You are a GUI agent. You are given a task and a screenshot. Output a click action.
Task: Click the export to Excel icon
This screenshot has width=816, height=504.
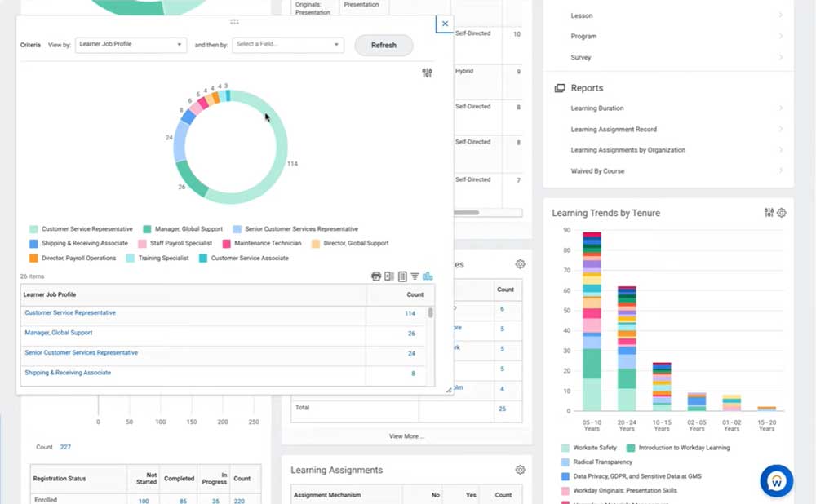click(x=389, y=276)
